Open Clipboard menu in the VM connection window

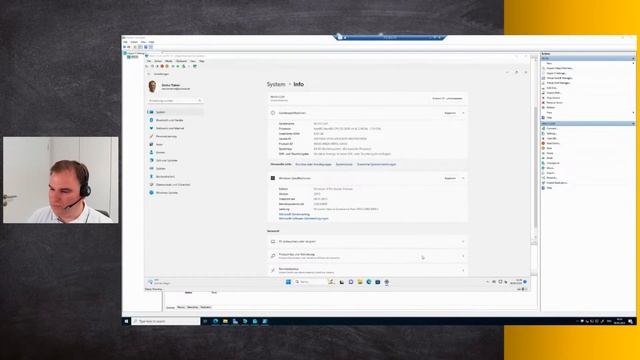click(181, 61)
